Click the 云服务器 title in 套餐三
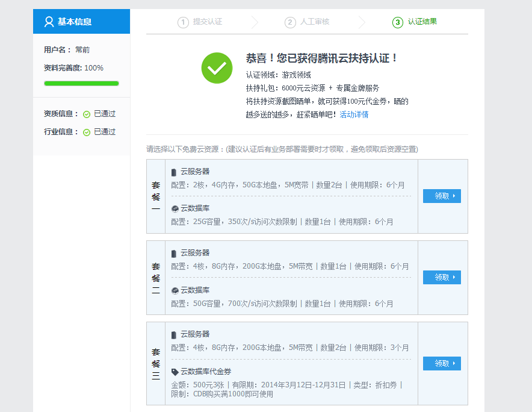Screen dimensions: 532x412 coord(195,334)
